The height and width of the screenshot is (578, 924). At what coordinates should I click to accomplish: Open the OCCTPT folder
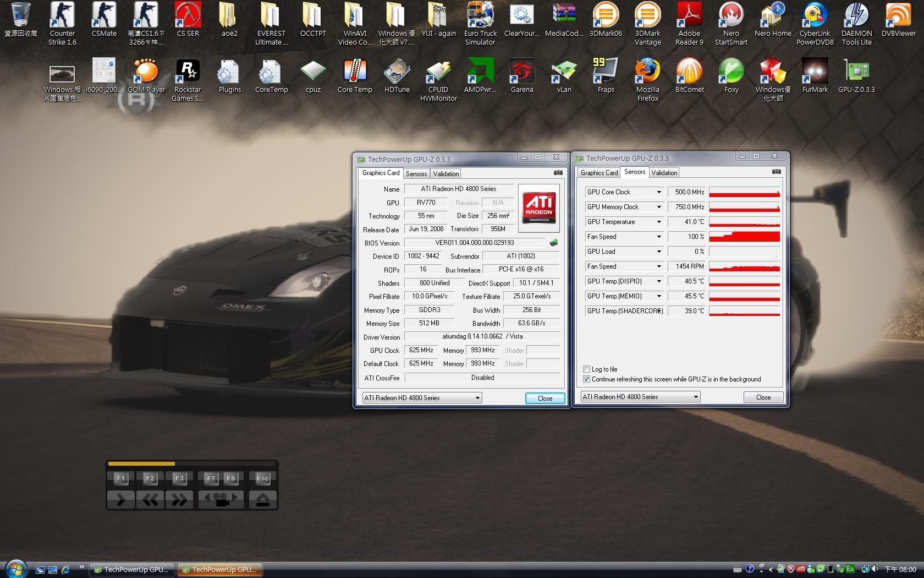[x=313, y=19]
